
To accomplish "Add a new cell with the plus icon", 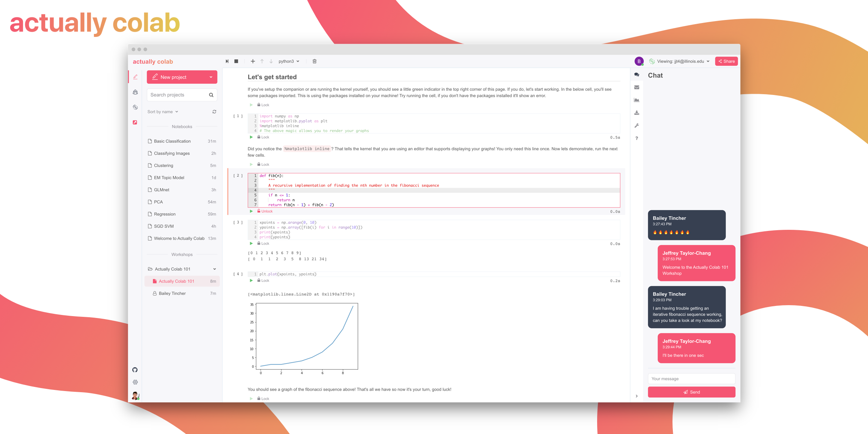I will coord(253,61).
